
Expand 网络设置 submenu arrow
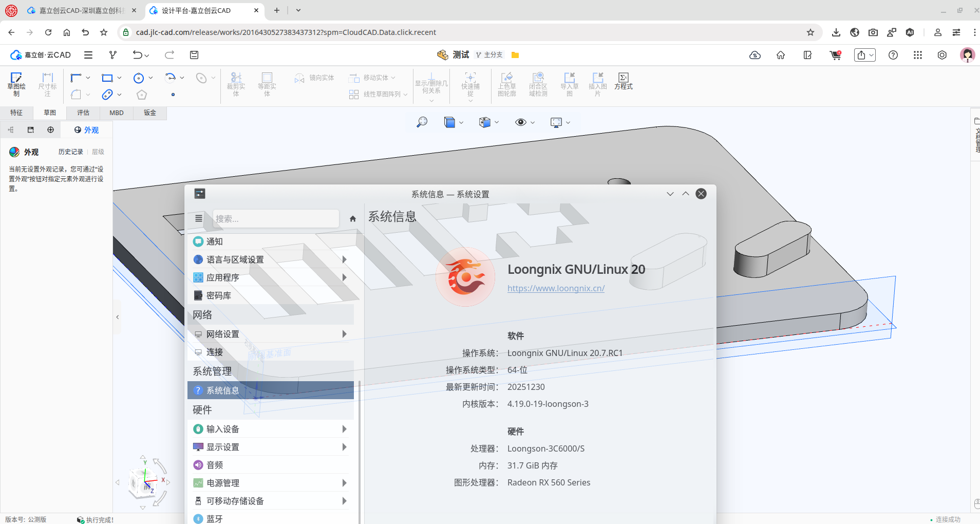(x=344, y=334)
